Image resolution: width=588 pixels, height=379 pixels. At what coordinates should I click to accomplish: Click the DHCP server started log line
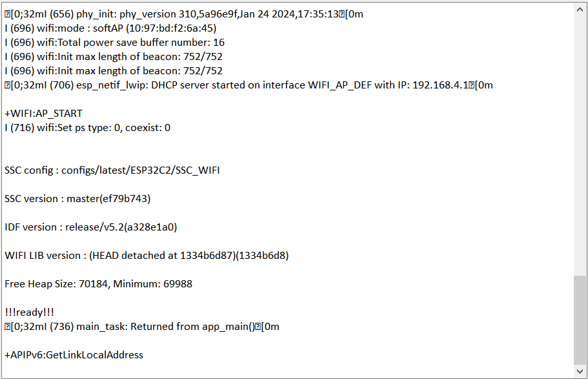(x=248, y=85)
